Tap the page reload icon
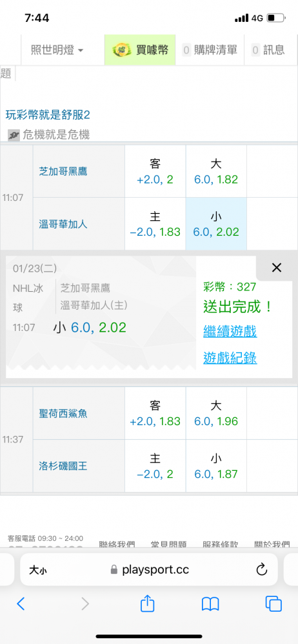 point(262,570)
